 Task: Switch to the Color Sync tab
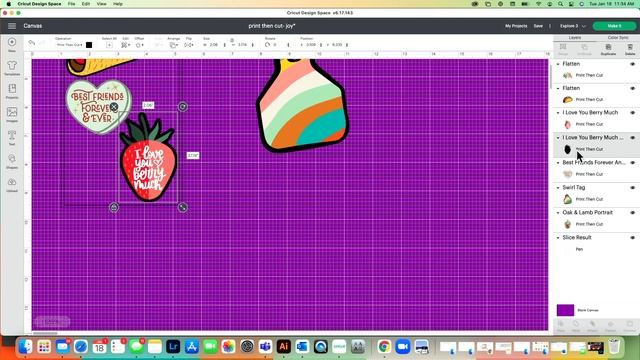point(618,38)
